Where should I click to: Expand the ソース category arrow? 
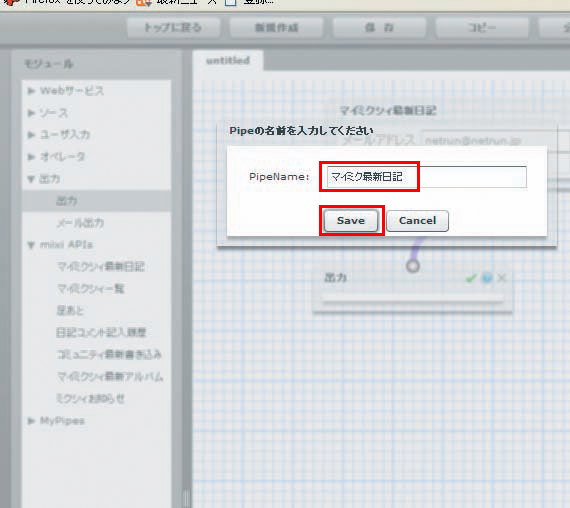[x=31, y=113]
